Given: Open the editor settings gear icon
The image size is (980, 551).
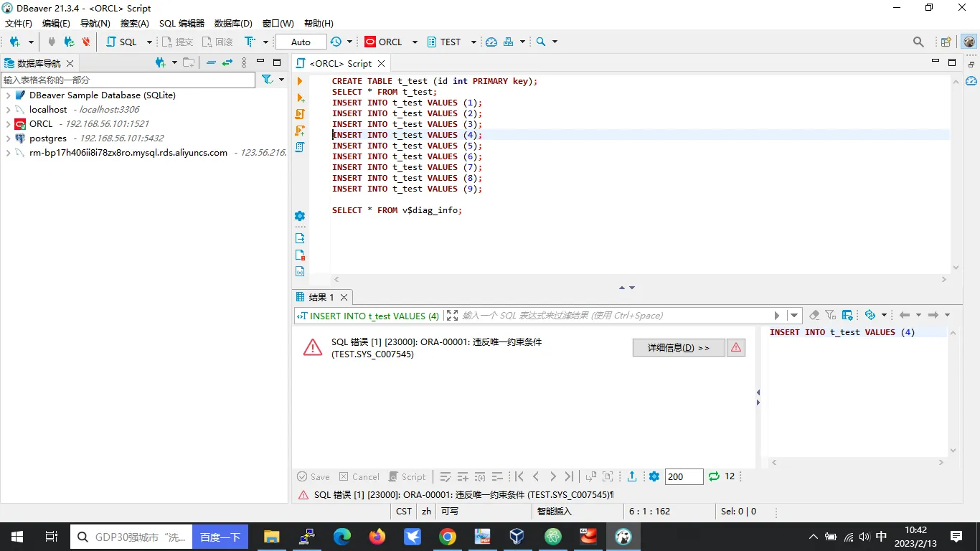Looking at the screenshot, I should click(300, 216).
